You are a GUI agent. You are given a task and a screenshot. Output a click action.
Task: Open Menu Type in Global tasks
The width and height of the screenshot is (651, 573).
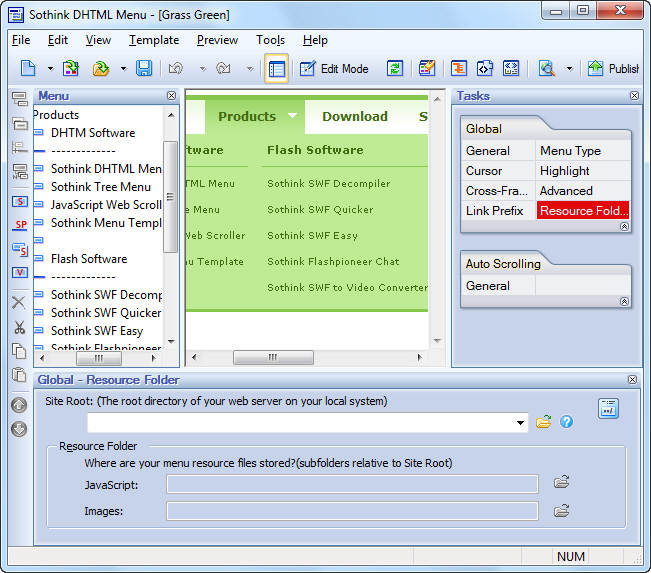pyautogui.click(x=583, y=151)
